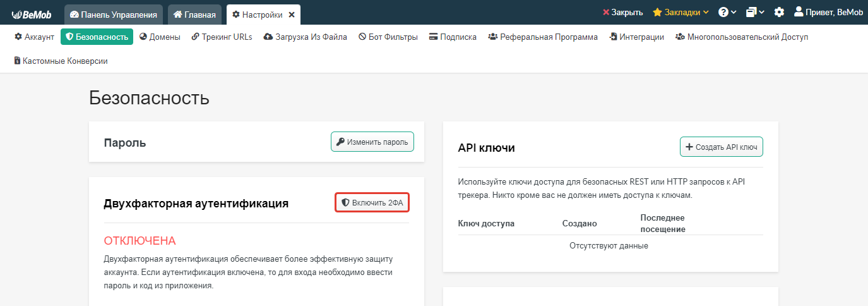Open the Закладки bookmarks dropdown
The image size is (868, 306).
click(x=681, y=12)
